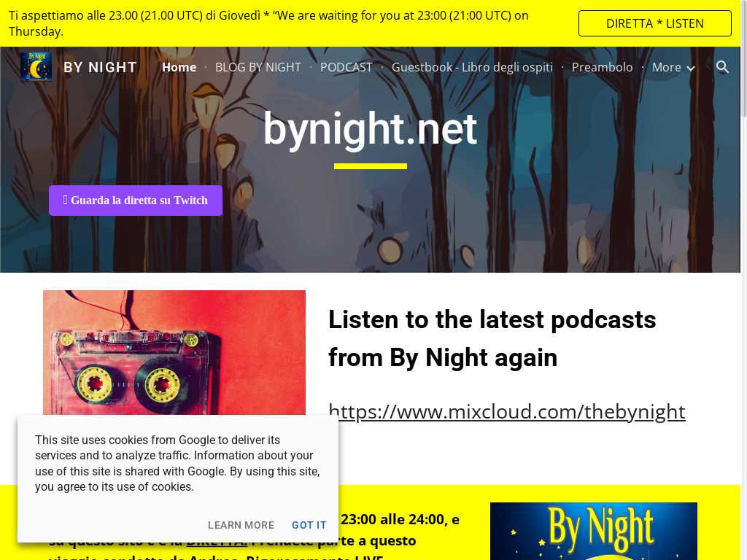Screen dimensions: 747x560
Task: Click the BY NIGHT site title
Action: point(100,68)
